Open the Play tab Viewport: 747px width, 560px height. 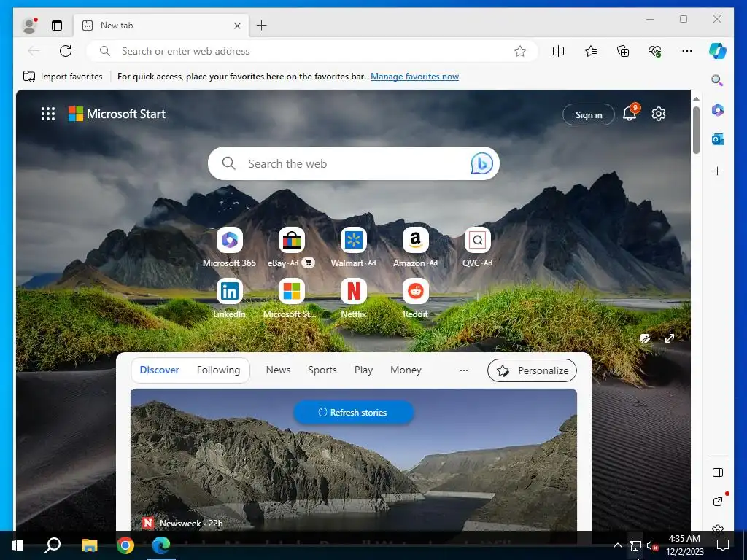pos(363,370)
